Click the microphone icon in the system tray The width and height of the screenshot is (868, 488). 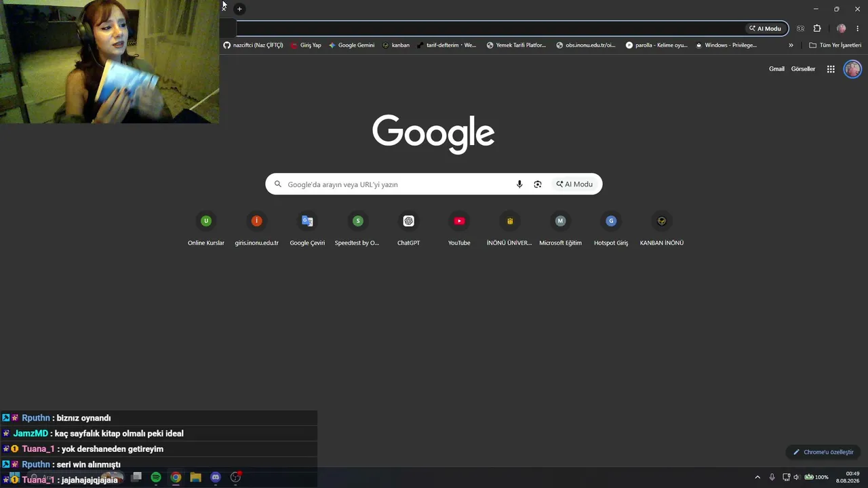click(x=772, y=477)
